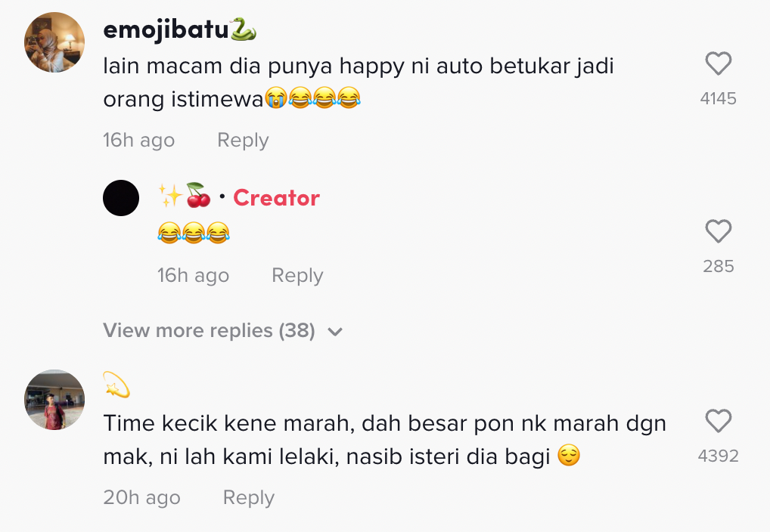Open the emojibatu username link
The height and width of the screenshot is (532, 770).
click(x=165, y=29)
